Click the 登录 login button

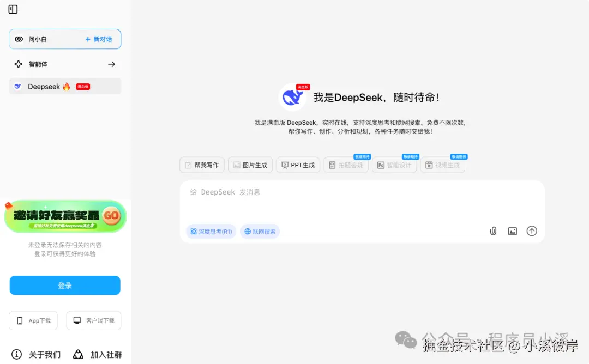click(x=64, y=285)
